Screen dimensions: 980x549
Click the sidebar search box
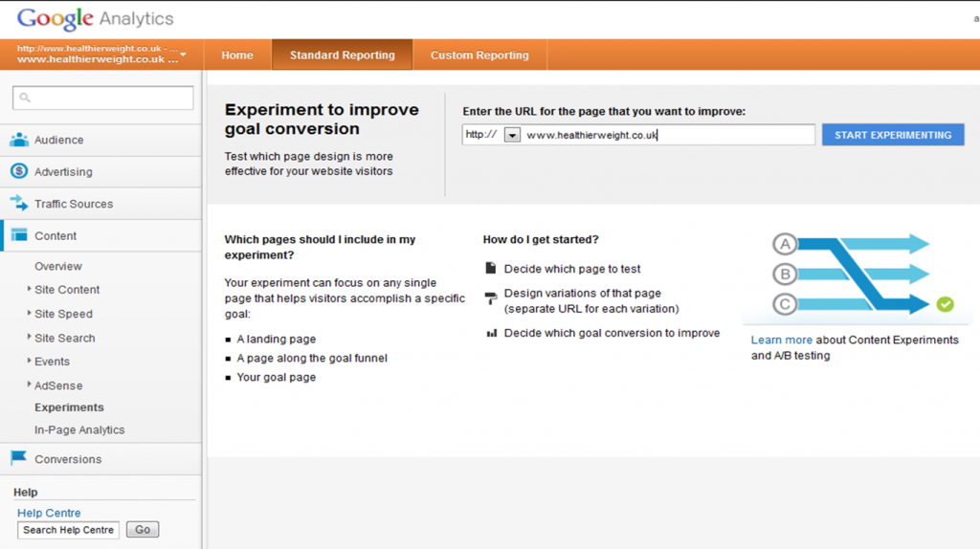(103, 98)
